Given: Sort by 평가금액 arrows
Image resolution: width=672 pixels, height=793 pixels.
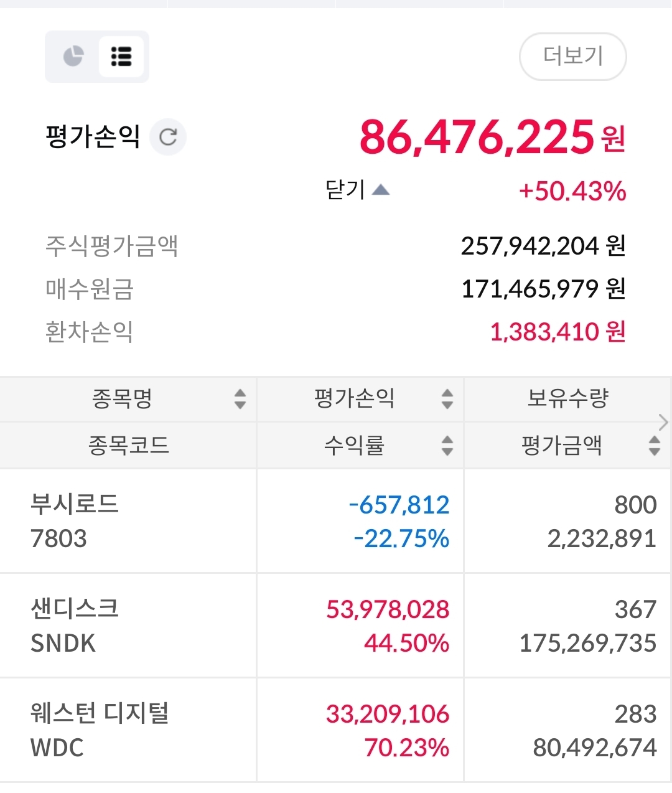Looking at the screenshot, I should (x=654, y=445).
